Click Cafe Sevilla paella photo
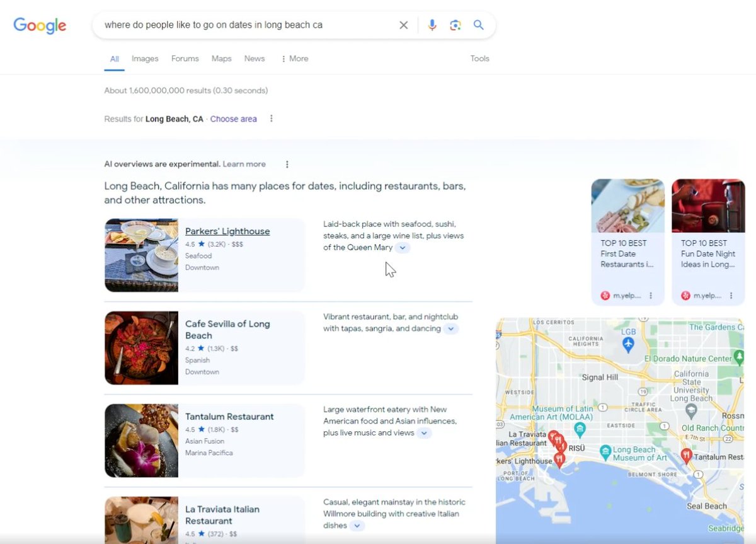 pos(142,348)
